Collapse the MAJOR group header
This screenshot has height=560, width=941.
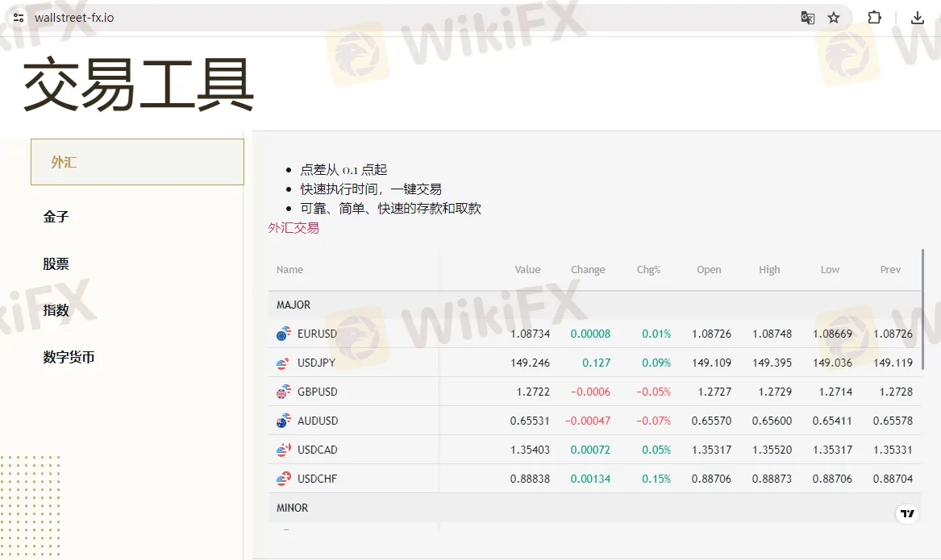294,305
